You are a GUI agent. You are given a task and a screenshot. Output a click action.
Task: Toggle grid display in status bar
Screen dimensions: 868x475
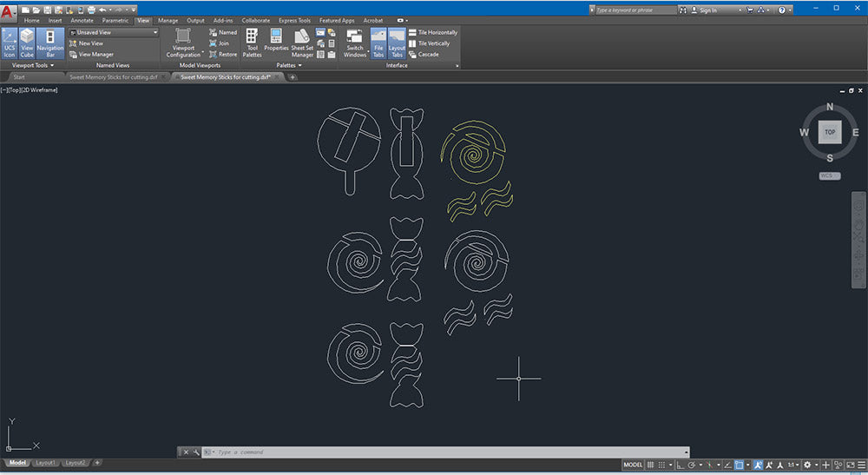pos(651,465)
